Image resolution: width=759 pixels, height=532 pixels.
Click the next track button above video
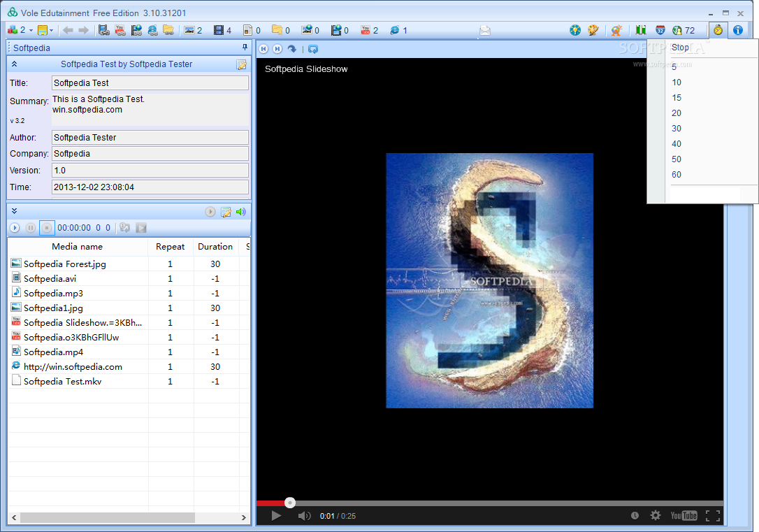(277, 49)
